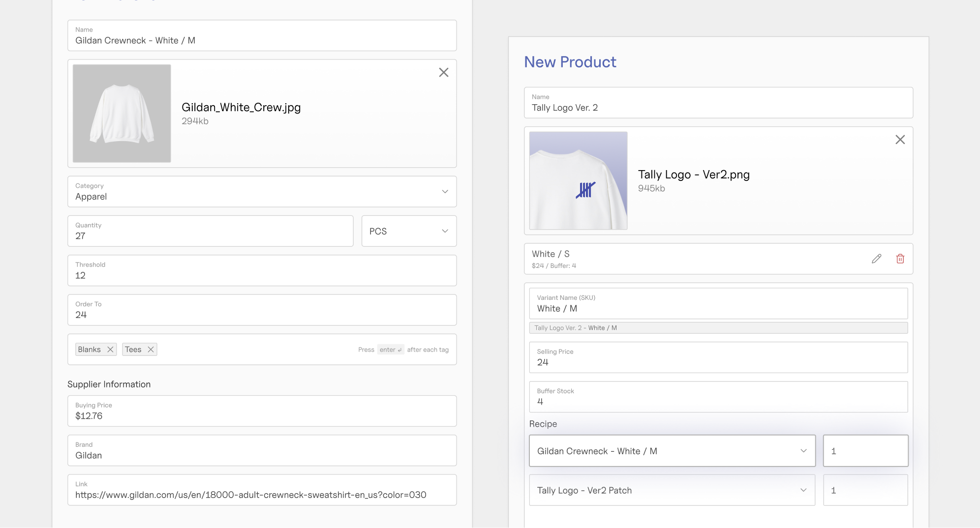Edit the White / S variant

coord(876,259)
